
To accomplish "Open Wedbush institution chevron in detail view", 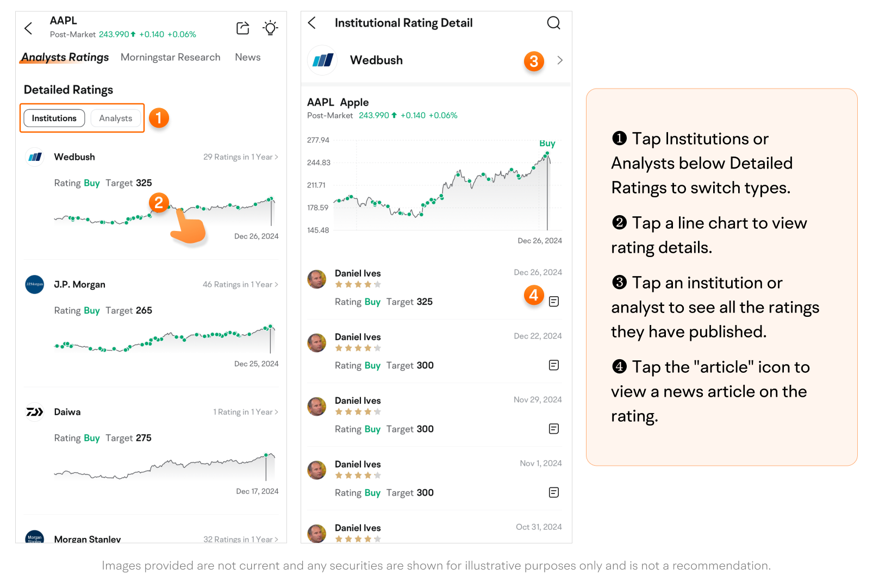I will (x=560, y=60).
